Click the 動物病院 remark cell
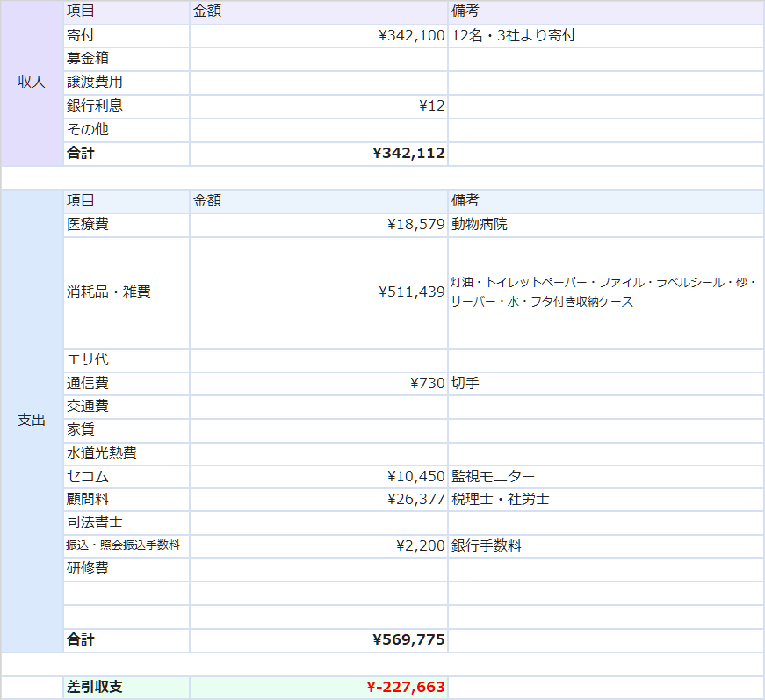 (480, 225)
